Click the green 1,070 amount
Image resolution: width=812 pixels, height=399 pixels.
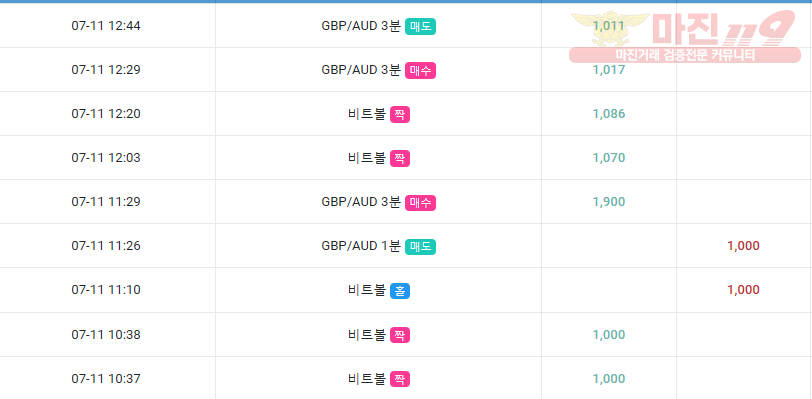pos(609,158)
